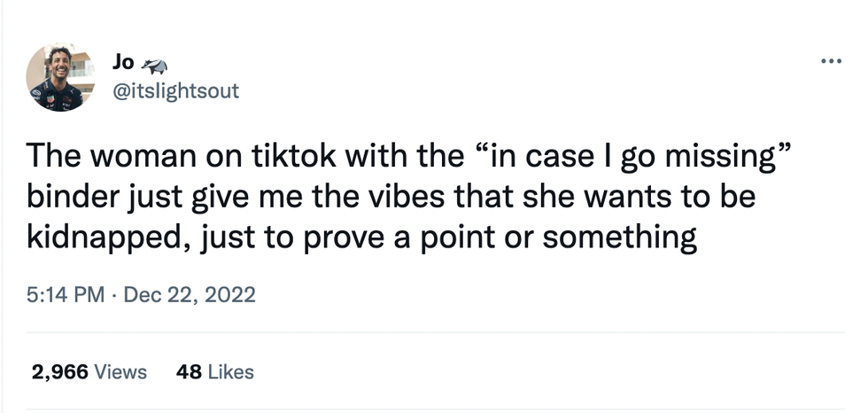Open the three-dot more options menu
868x413 pixels.
(x=830, y=63)
